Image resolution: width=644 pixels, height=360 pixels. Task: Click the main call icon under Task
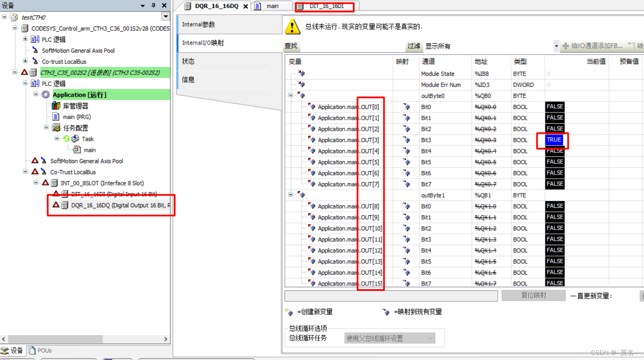pyautogui.click(x=77, y=149)
